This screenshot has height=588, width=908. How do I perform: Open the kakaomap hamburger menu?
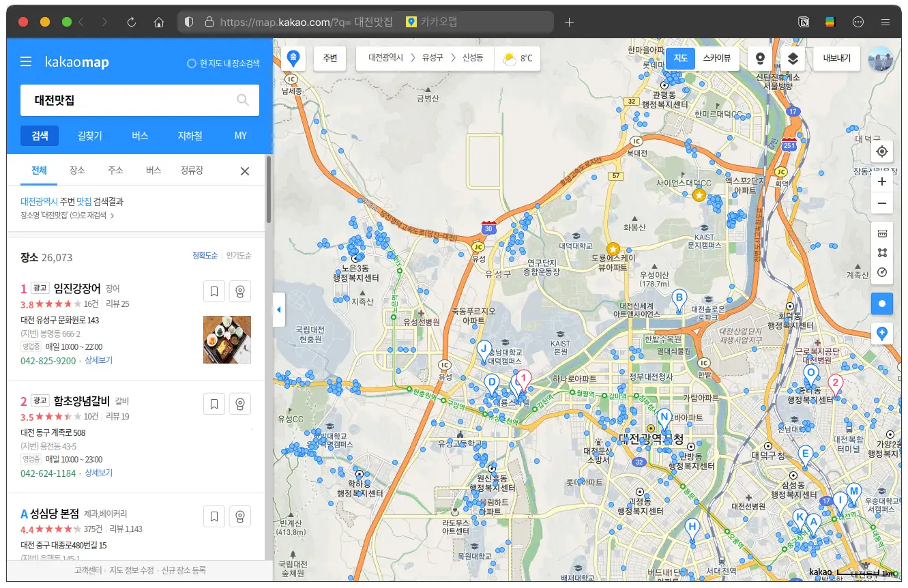click(x=26, y=62)
